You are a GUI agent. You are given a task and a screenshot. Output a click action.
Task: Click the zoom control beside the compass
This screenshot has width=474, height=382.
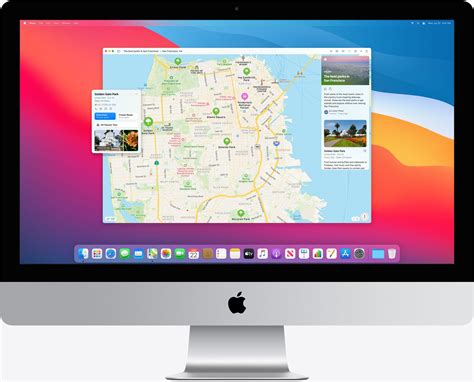355,219
